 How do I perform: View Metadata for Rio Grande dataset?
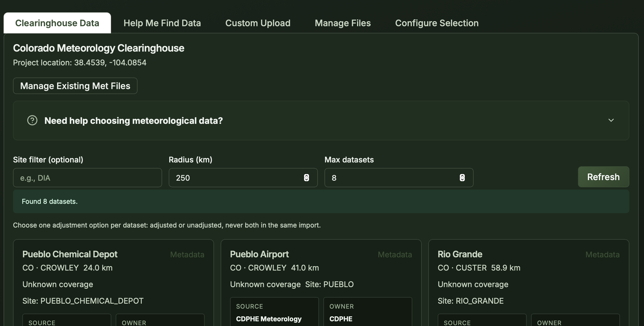(602, 255)
